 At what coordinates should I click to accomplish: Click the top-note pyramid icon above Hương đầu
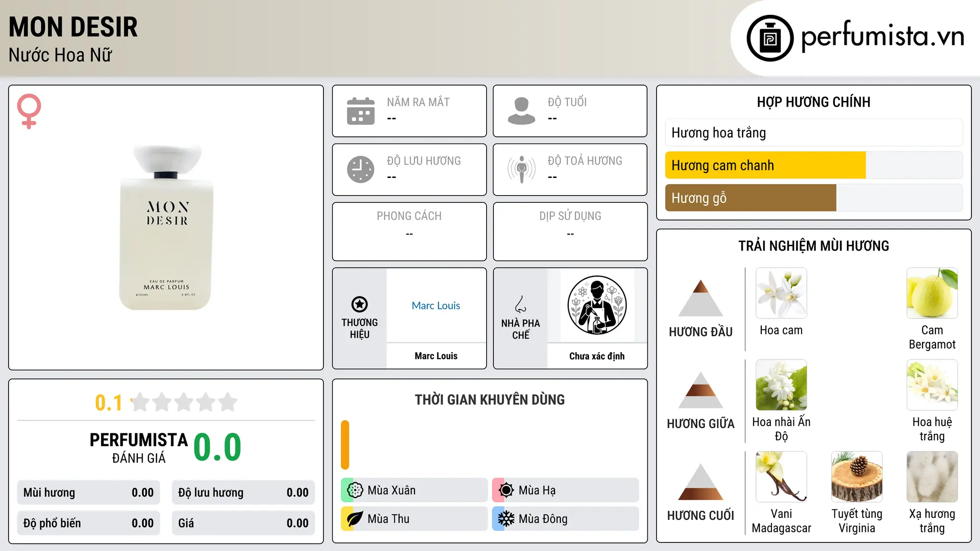[701, 298]
